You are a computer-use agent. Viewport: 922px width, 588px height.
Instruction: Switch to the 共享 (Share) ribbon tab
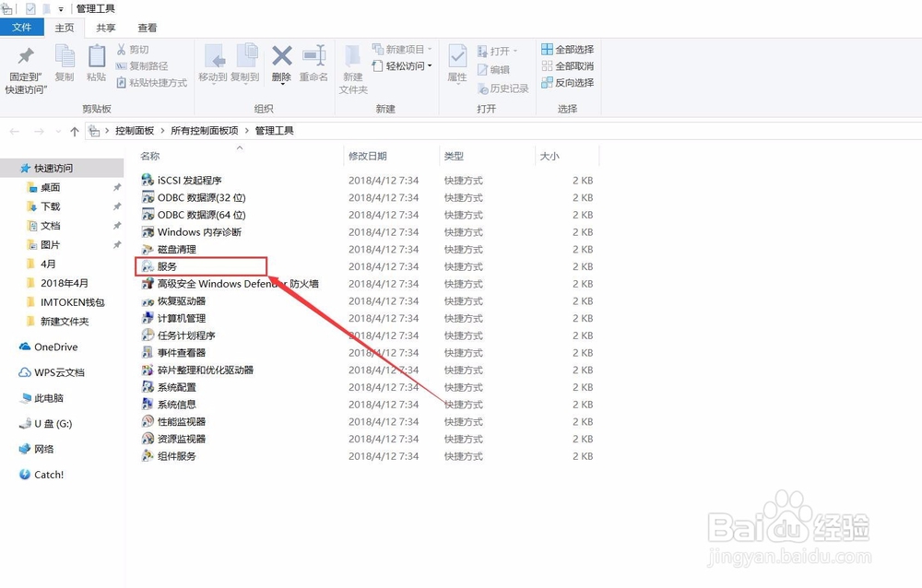click(105, 27)
